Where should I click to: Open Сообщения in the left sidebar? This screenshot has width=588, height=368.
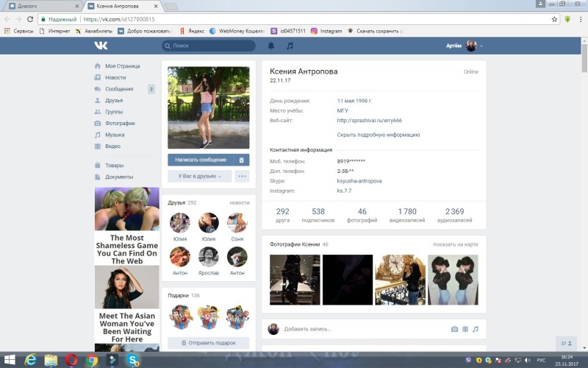pyautogui.click(x=119, y=89)
